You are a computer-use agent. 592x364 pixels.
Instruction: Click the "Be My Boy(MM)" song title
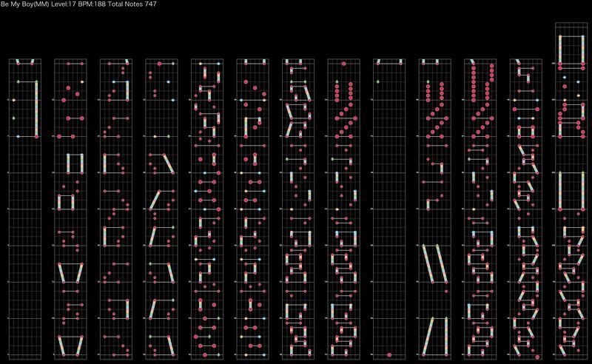click(24, 4)
